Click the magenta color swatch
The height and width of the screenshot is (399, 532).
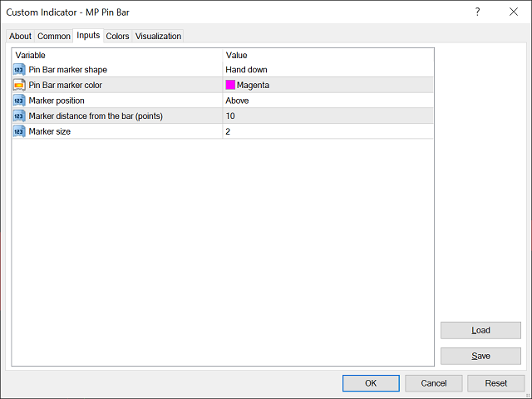(x=230, y=85)
